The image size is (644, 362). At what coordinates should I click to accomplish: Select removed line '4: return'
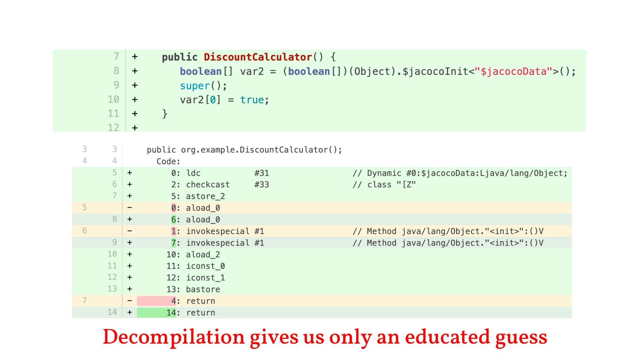pyautogui.click(x=322, y=301)
